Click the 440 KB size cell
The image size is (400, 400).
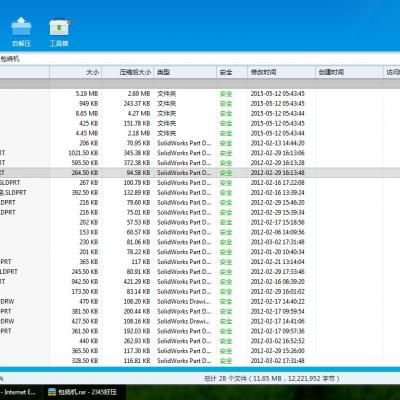point(89,341)
